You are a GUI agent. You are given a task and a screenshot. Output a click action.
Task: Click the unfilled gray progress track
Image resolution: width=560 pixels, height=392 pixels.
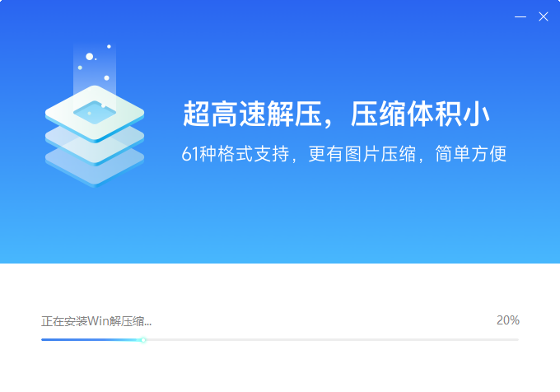(332, 340)
